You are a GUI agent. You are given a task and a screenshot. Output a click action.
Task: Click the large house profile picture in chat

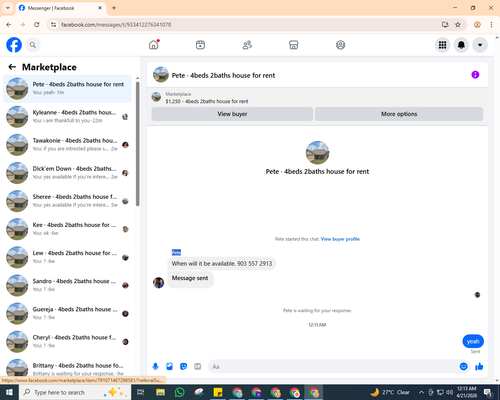pos(317,152)
